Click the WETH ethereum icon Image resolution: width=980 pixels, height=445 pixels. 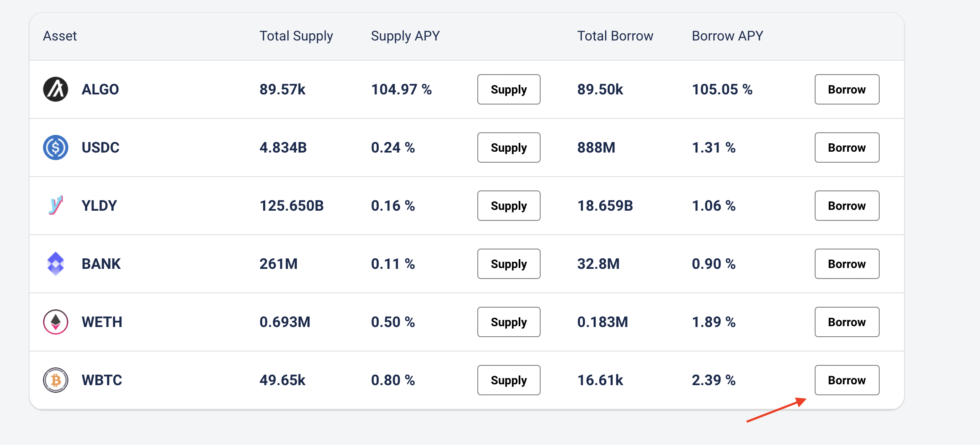[x=56, y=322]
